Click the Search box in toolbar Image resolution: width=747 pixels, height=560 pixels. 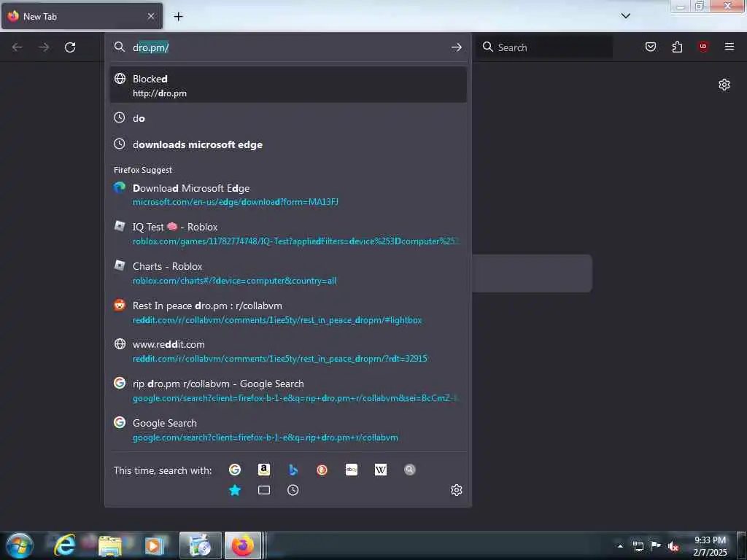tap(544, 47)
